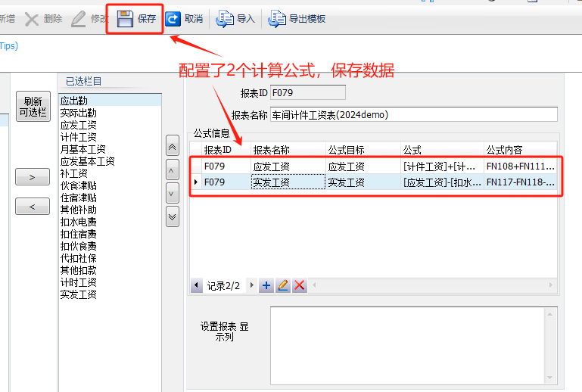Click the 导入 import toolbar button
Image resolution: width=582 pixels, height=392 pixels.
[235, 19]
